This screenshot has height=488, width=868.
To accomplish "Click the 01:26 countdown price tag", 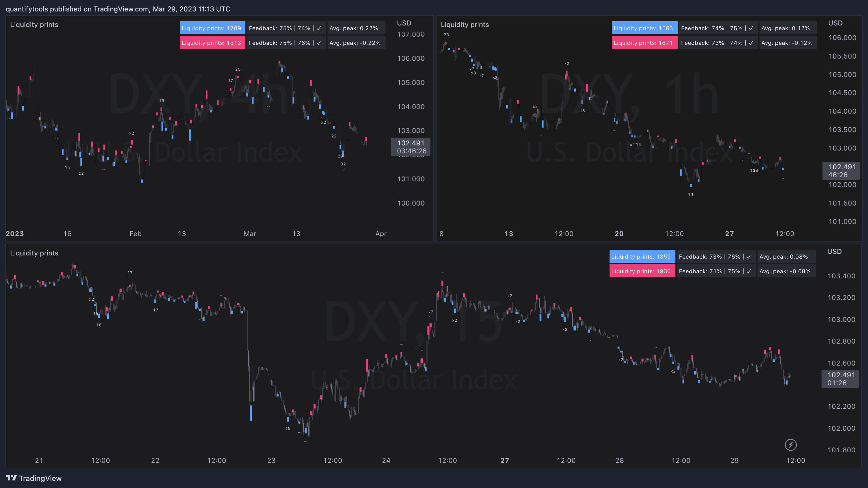I will click(837, 383).
